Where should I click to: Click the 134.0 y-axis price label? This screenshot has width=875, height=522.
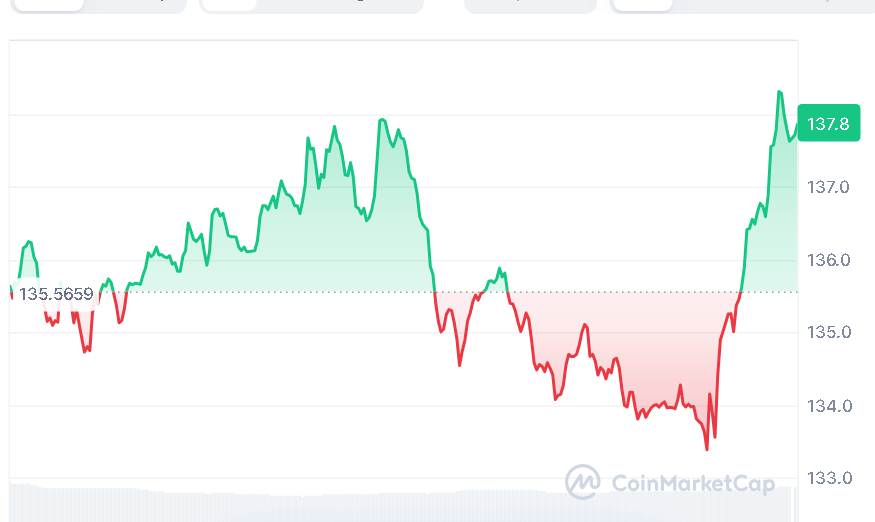pyautogui.click(x=829, y=406)
